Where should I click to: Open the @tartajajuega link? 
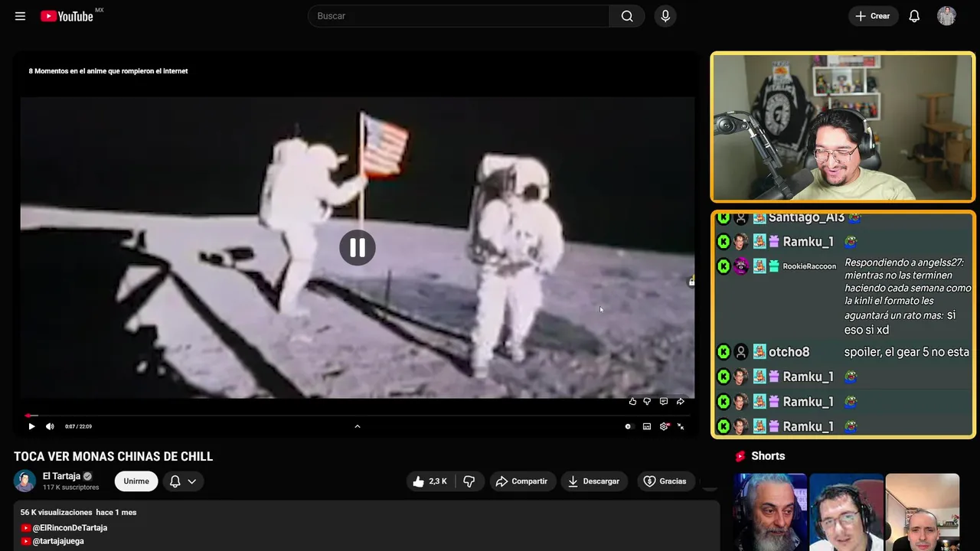[x=58, y=541]
